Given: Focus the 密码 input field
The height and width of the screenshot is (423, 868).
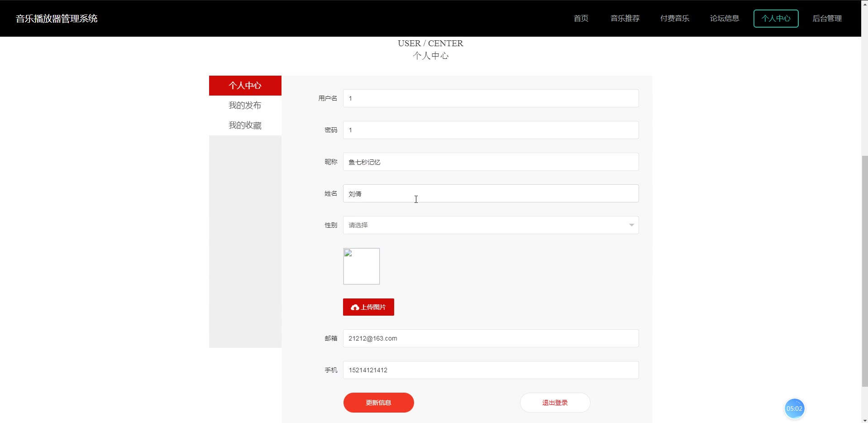Looking at the screenshot, I should tap(491, 130).
